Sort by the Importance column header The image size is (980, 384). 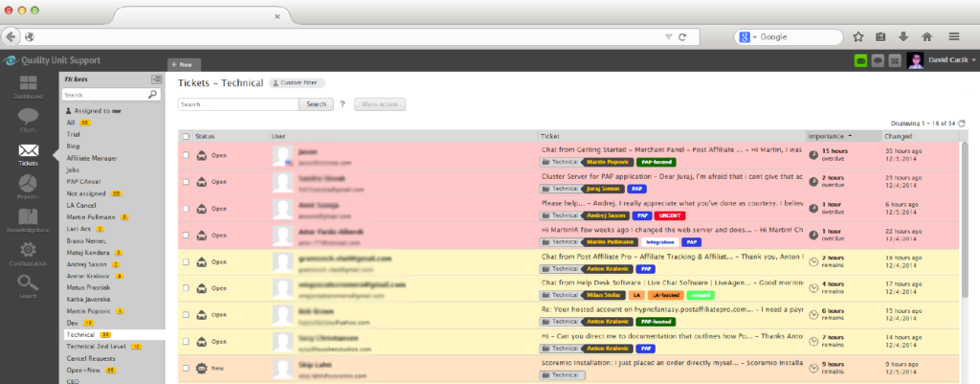pos(844,136)
